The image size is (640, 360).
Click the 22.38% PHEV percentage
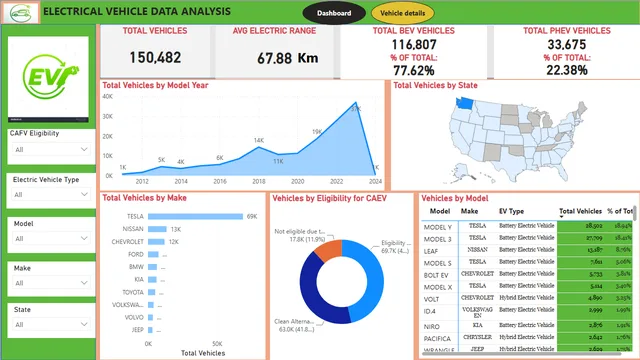click(x=567, y=70)
